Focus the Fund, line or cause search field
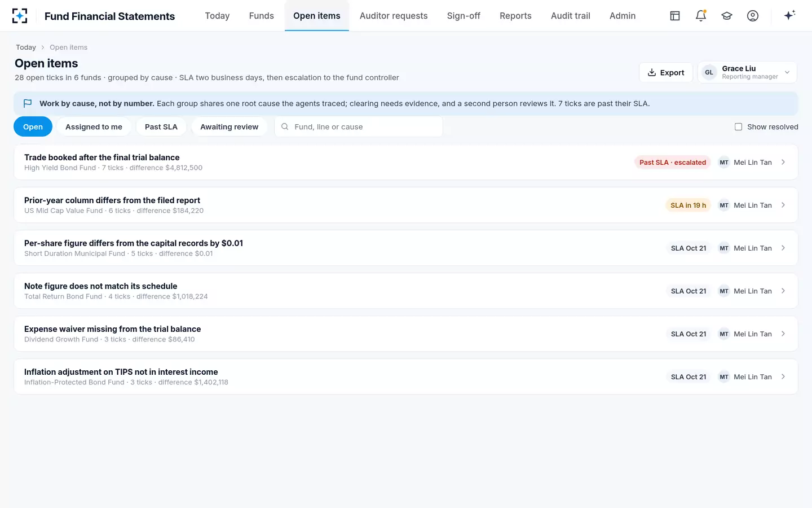The height and width of the screenshot is (508, 812). (359, 127)
